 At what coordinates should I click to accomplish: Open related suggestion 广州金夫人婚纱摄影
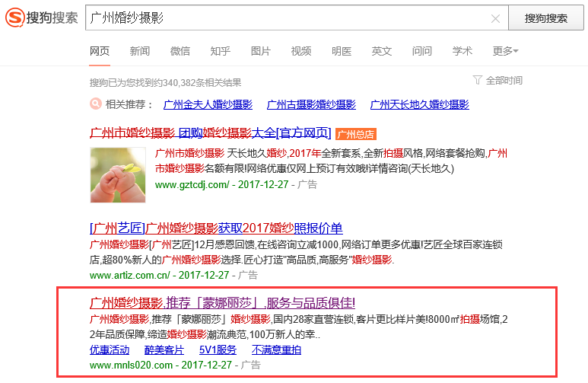[x=208, y=104]
